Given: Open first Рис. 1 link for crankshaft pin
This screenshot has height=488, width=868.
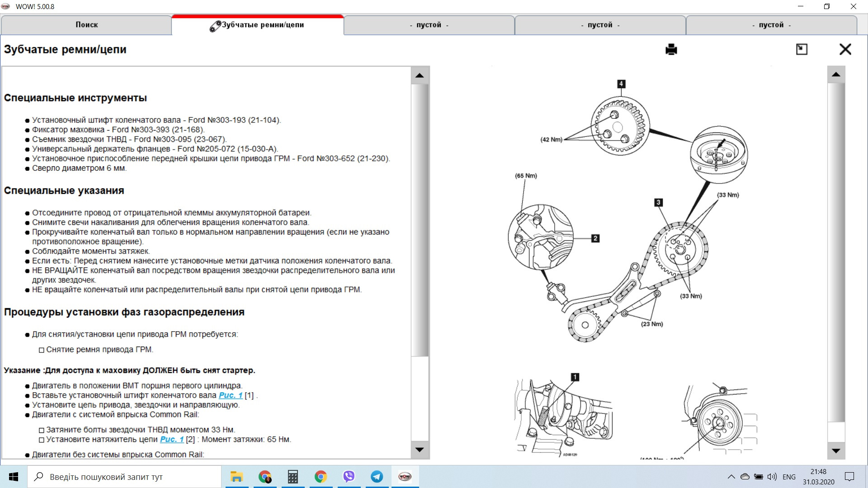Looking at the screenshot, I should (x=231, y=395).
